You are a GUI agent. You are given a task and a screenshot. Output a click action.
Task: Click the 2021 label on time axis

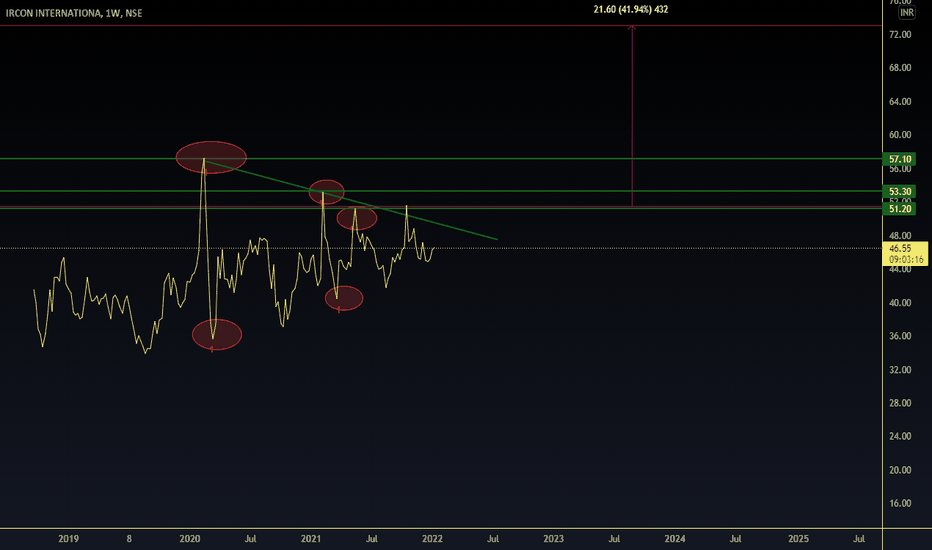coord(311,539)
